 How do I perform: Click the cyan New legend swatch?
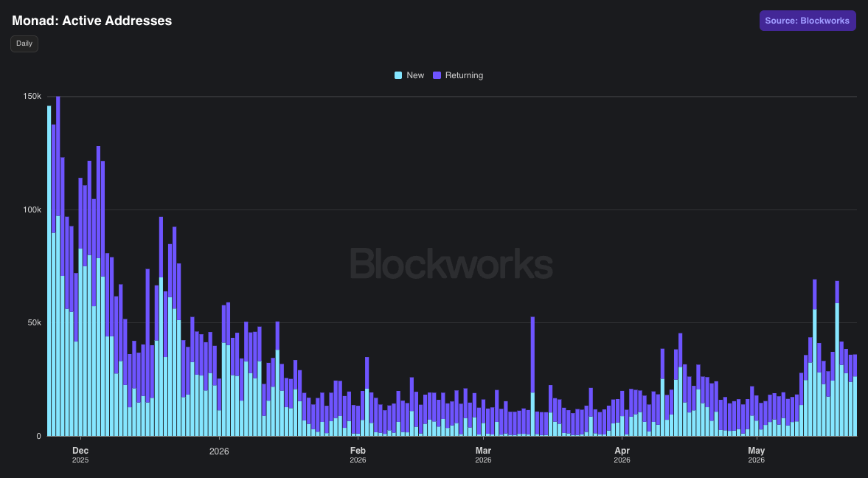point(398,75)
